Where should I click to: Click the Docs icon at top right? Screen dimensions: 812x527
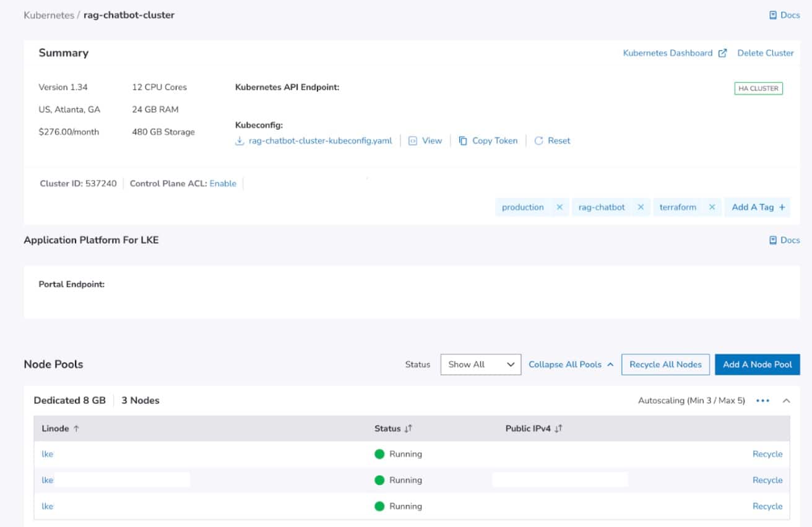773,15
